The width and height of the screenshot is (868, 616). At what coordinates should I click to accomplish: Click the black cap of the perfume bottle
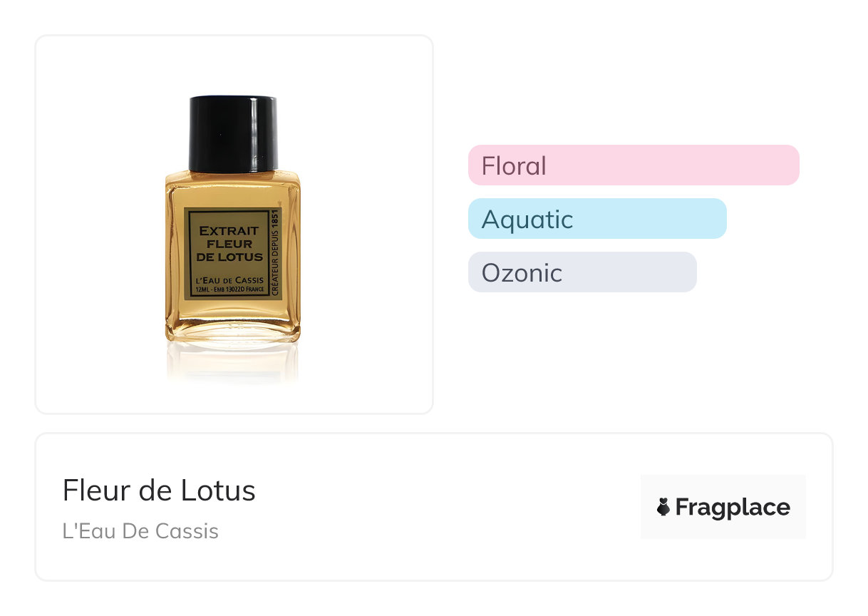(x=232, y=133)
